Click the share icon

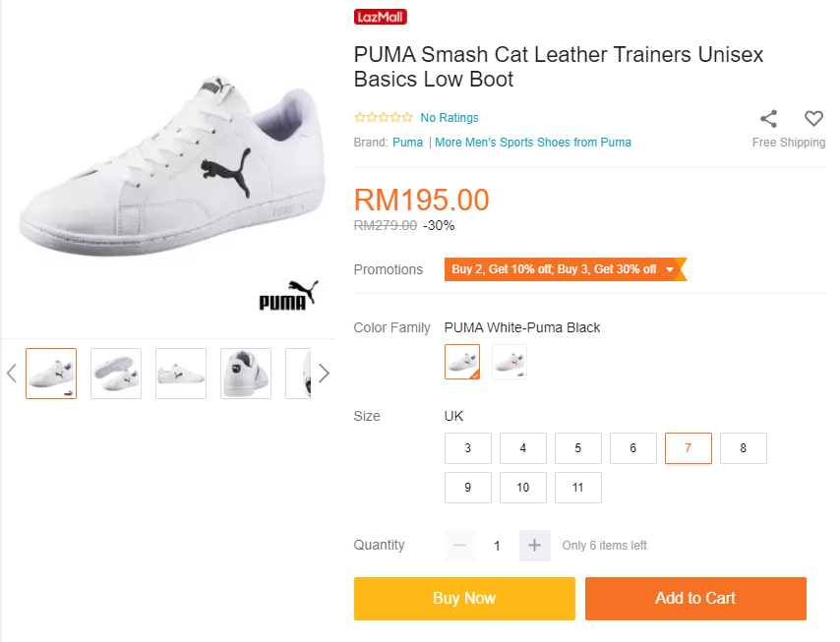tap(768, 119)
